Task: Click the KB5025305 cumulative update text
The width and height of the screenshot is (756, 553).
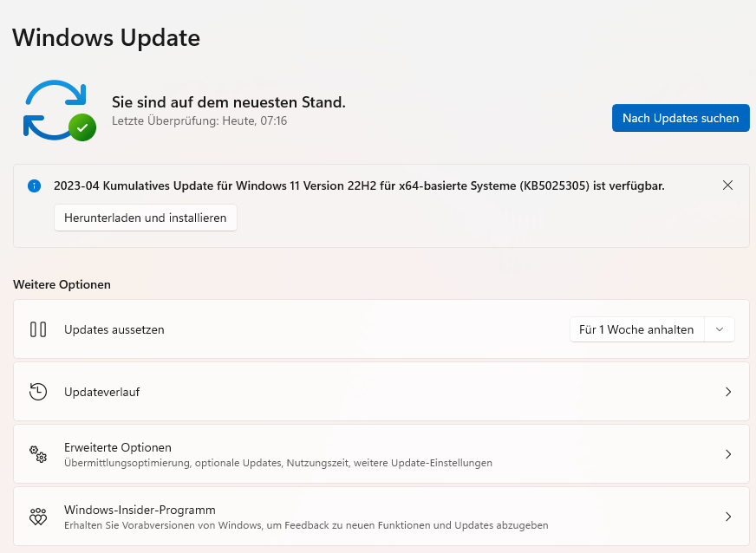Action: (359, 185)
